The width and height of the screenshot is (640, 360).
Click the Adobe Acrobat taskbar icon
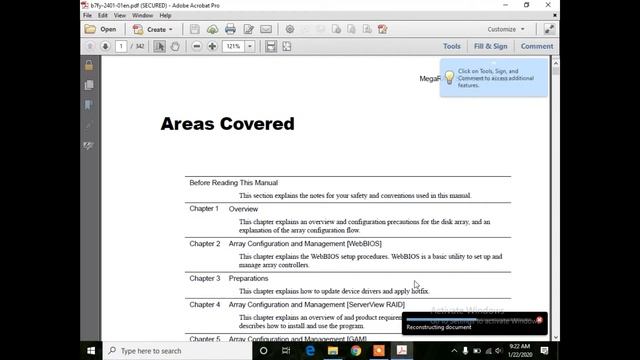pos(402,351)
